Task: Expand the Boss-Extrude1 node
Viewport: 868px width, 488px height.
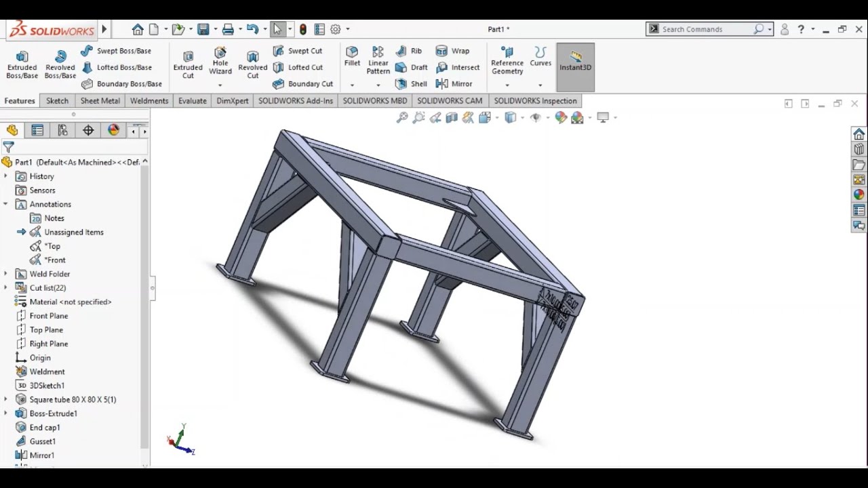Action: [x=5, y=413]
